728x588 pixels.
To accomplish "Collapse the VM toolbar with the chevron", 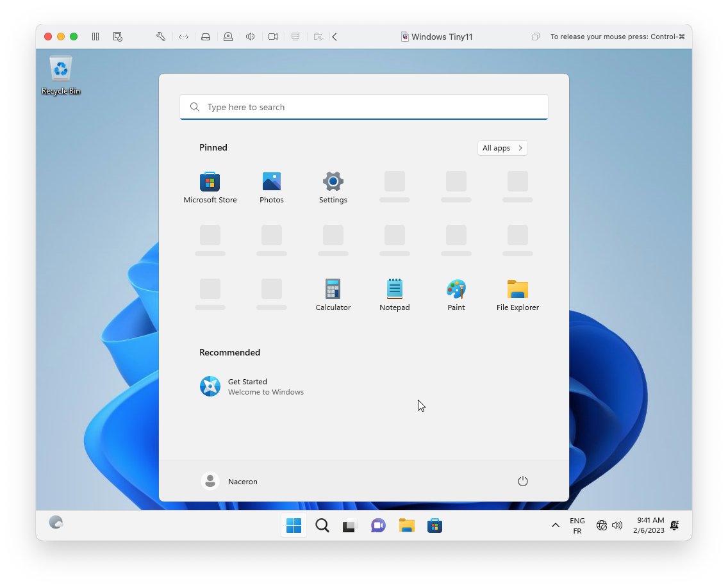I will pos(335,37).
